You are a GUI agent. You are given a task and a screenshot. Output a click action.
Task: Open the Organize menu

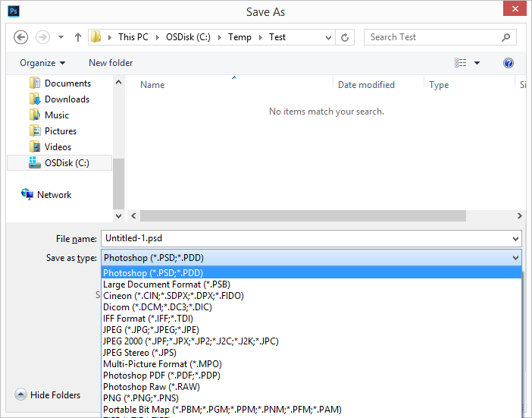tap(42, 63)
